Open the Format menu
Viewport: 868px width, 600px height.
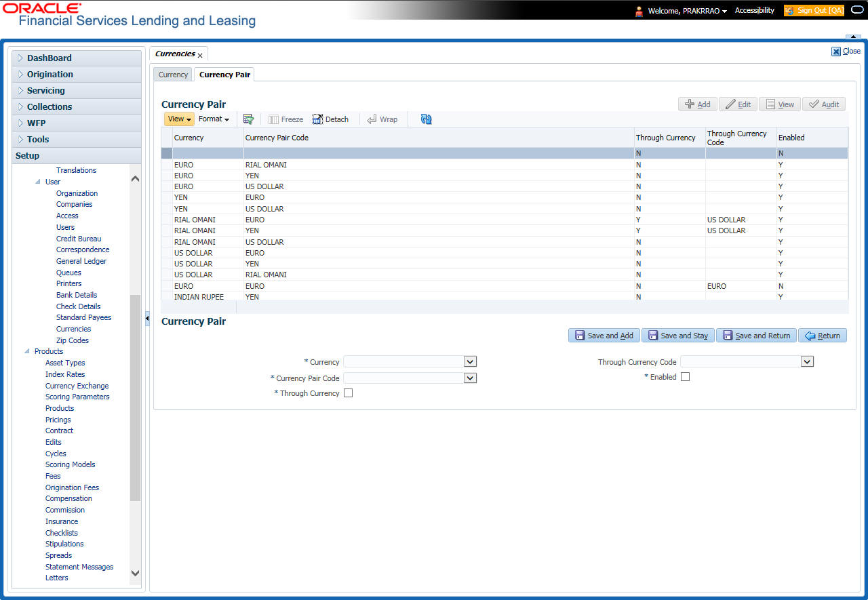click(214, 119)
